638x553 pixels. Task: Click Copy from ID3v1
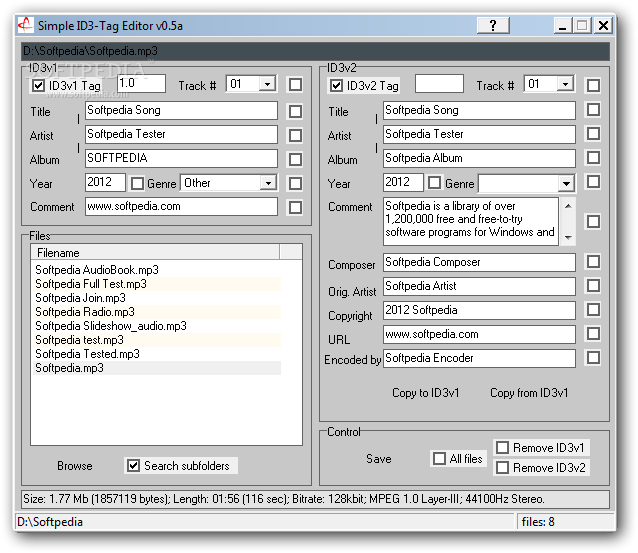(529, 393)
